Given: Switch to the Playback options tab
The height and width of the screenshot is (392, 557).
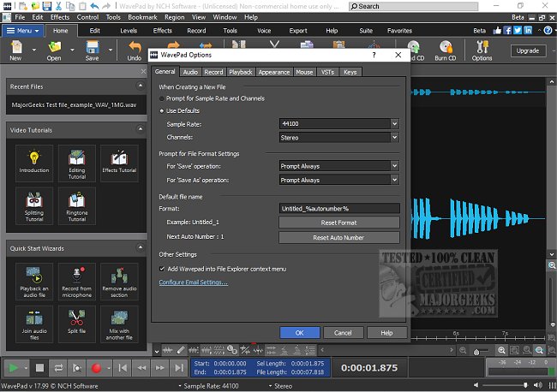Looking at the screenshot, I should pyautogui.click(x=241, y=72).
